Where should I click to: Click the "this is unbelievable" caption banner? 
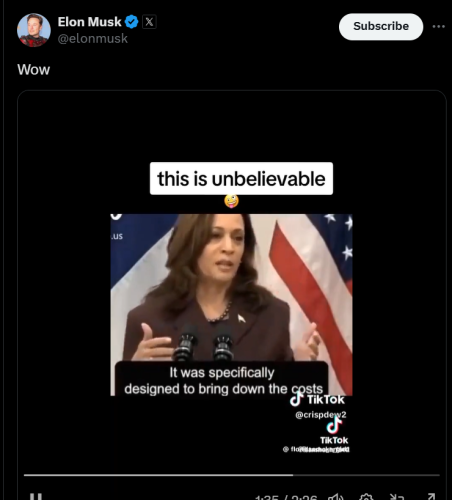tap(241, 179)
